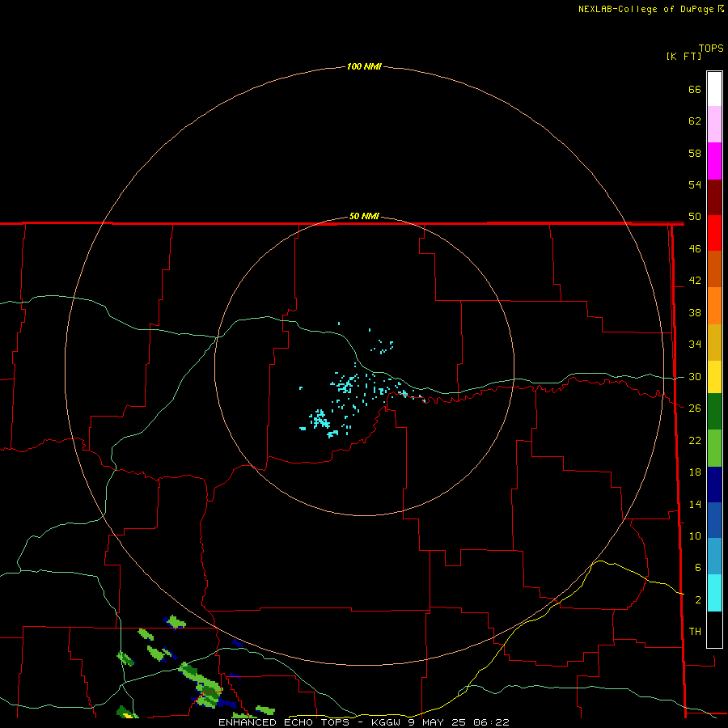Click the legend value "18"
This screenshot has width=728, height=728.
tap(695, 472)
